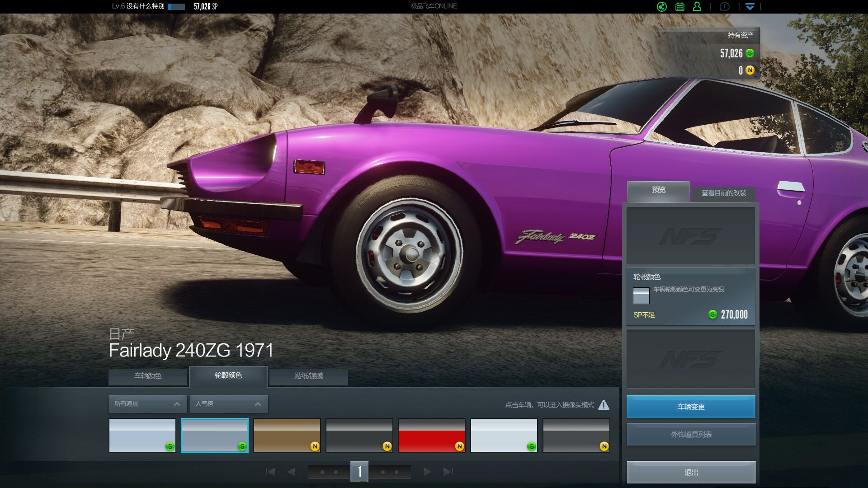Screen dimensions: 868x488
Task: Click the exclamation notice bubble icon
Action: pyautogui.click(x=725, y=7)
